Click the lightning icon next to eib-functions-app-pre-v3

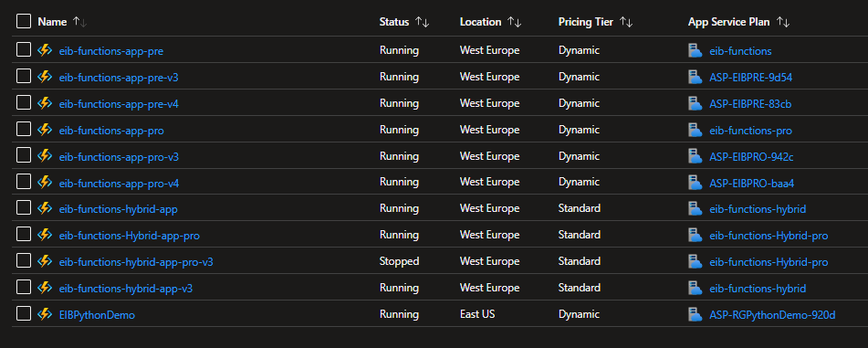(45, 77)
